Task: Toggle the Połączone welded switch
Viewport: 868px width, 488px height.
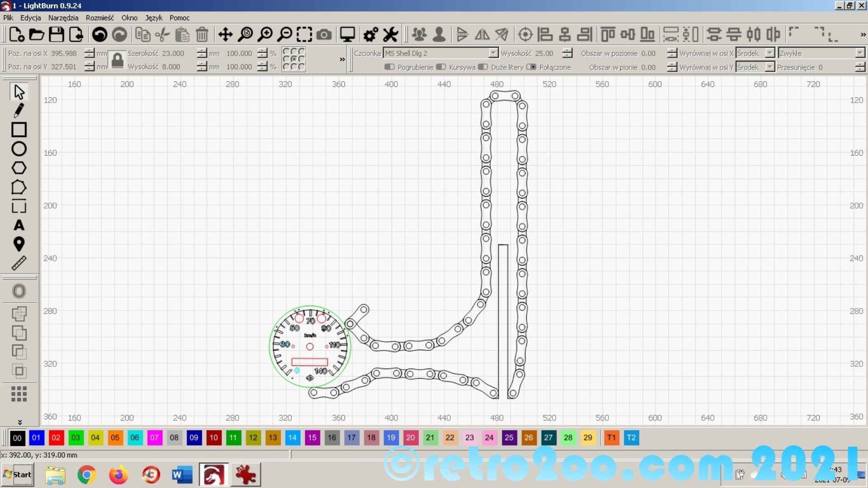Action: point(531,67)
